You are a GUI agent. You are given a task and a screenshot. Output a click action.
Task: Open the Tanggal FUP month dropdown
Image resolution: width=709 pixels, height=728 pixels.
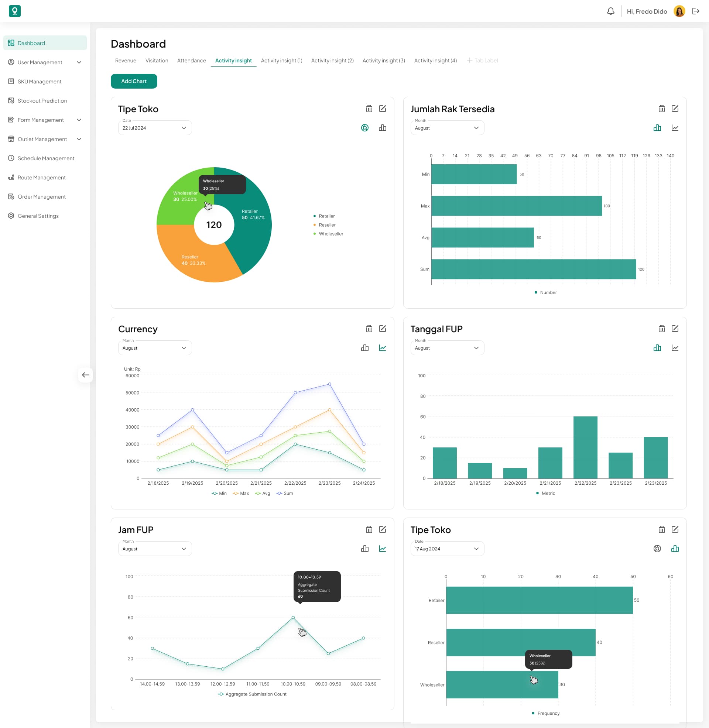447,348
